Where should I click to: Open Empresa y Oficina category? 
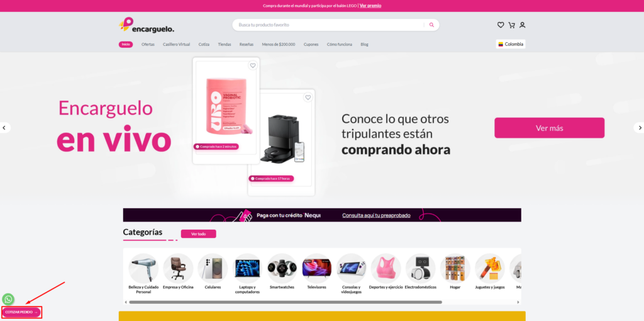click(x=178, y=272)
